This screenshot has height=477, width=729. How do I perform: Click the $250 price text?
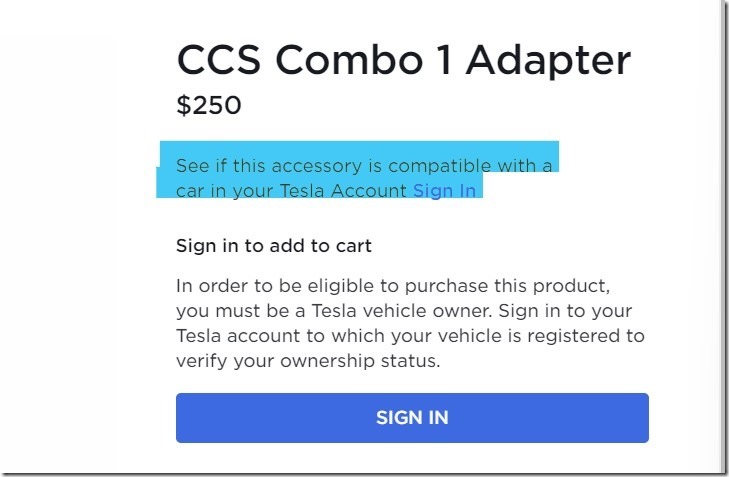click(x=208, y=105)
